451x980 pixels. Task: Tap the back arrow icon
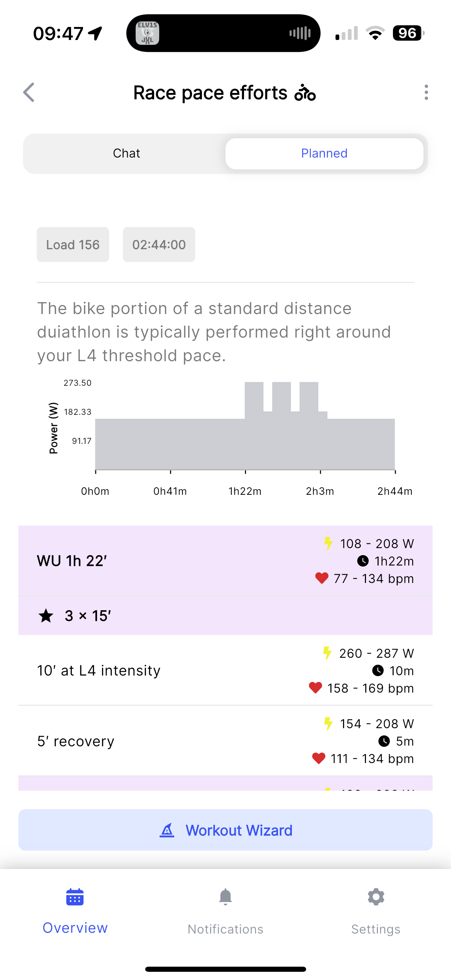point(29,93)
